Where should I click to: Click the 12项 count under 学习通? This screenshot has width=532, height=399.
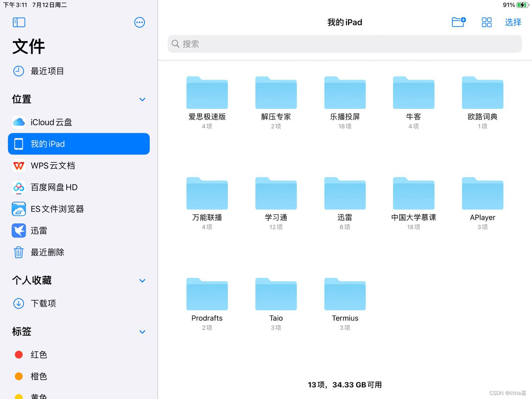pyautogui.click(x=276, y=227)
